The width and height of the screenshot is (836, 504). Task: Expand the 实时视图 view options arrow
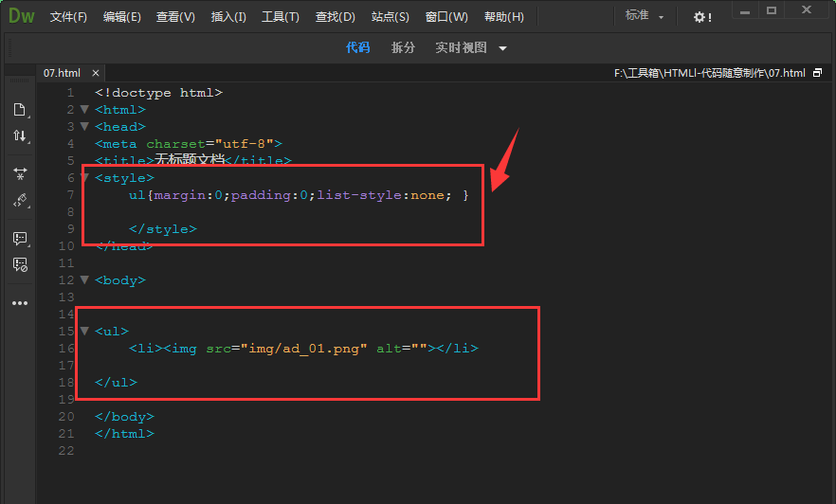(x=502, y=48)
